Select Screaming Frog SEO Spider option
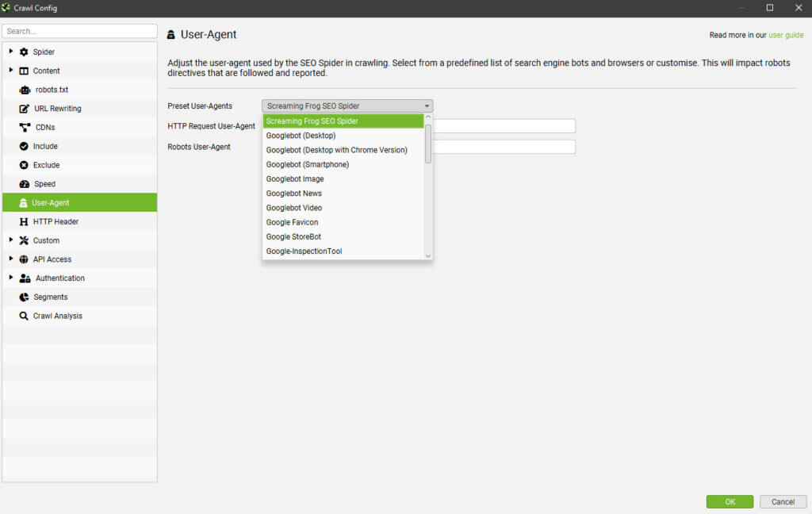This screenshot has height=514, width=812. [343, 121]
